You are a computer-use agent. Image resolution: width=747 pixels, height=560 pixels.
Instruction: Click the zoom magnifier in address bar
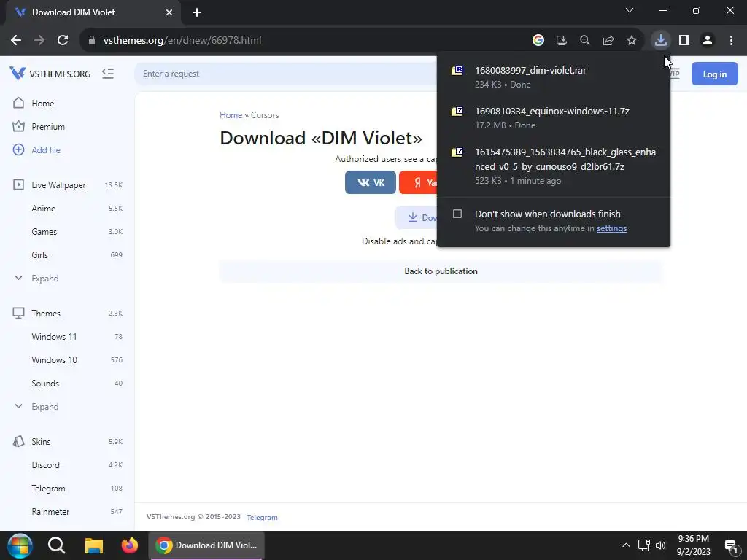click(585, 41)
